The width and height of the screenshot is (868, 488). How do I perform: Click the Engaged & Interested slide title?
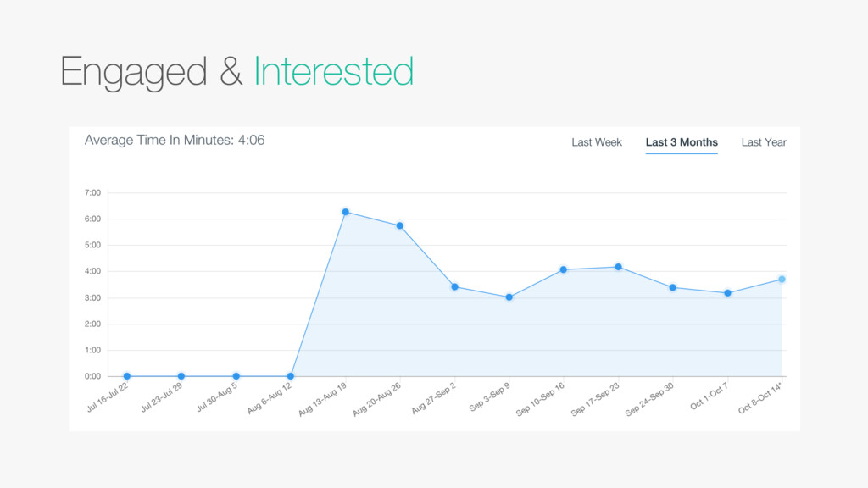point(236,72)
